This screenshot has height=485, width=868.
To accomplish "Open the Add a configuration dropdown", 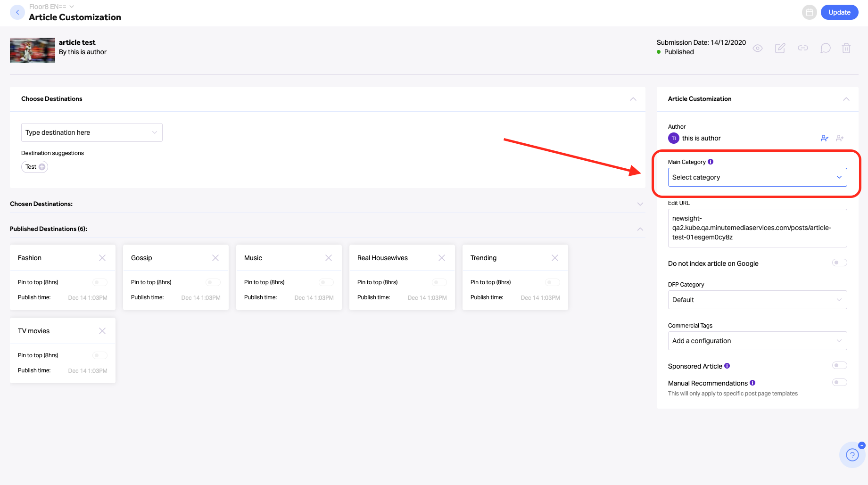I will point(757,341).
